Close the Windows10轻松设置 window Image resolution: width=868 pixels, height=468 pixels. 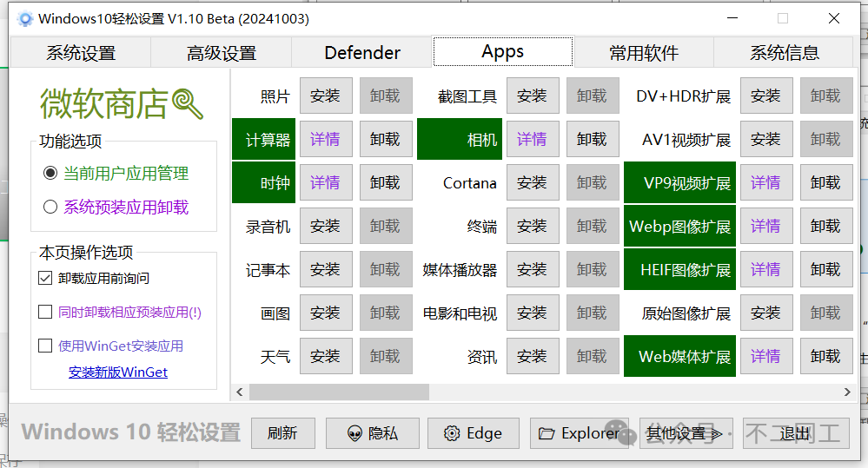[833, 18]
